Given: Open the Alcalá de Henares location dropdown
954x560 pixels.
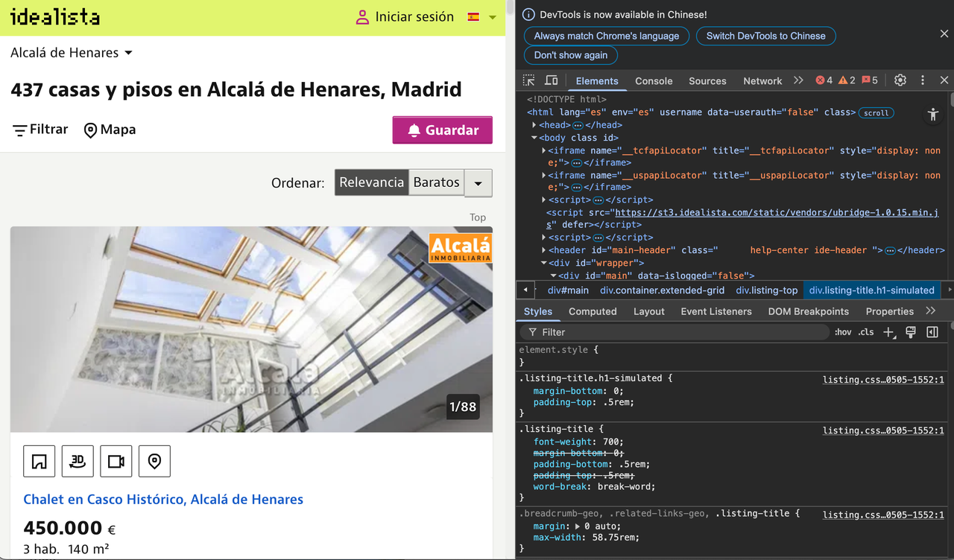Looking at the screenshot, I should (72, 53).
